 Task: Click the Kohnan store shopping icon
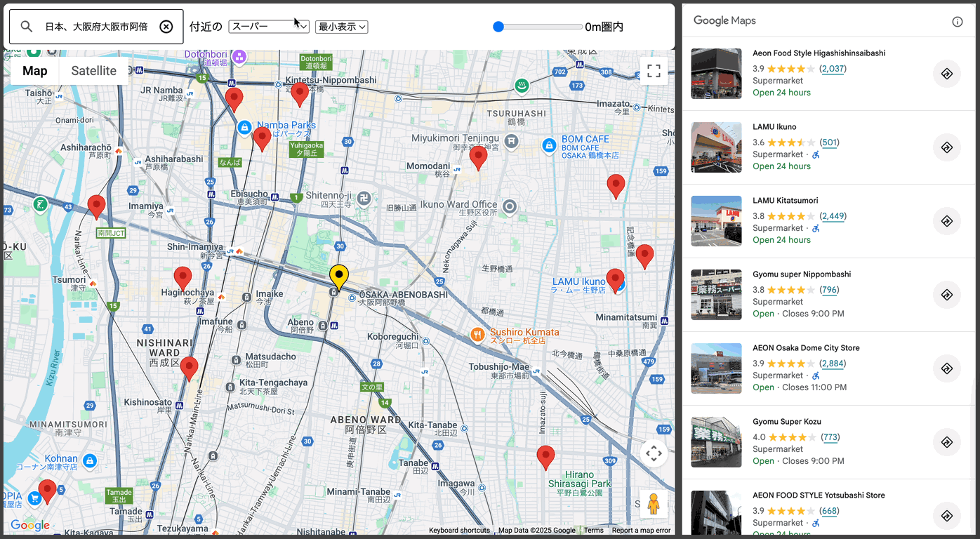click(x=89, y=461)
